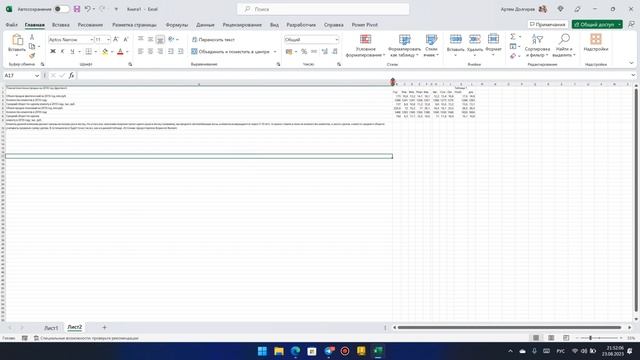Viewport: 640px width, 360px height.
Task: Open Условное форматирование dropdown
Action: (x=365, y=46)
